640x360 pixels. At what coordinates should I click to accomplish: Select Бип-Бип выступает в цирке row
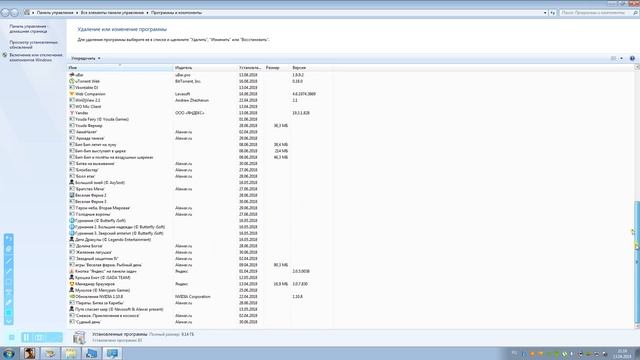click(200, 151)
